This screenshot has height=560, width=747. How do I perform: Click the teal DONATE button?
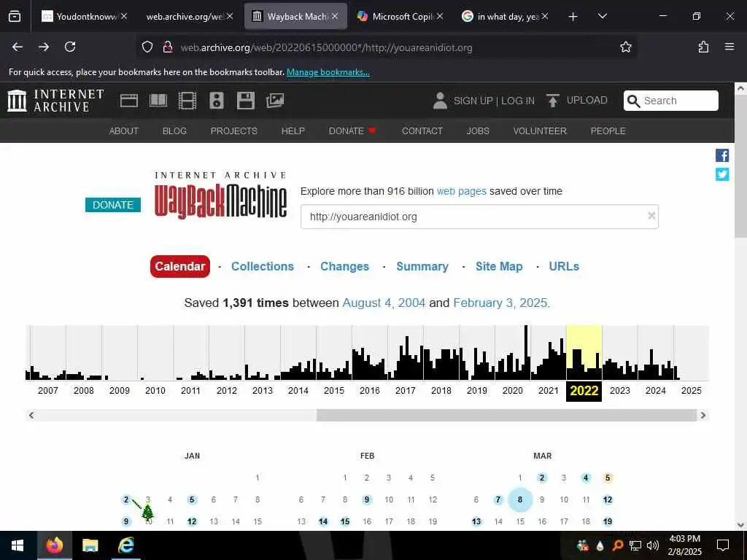pyautogui.click(x=113, y=205)
